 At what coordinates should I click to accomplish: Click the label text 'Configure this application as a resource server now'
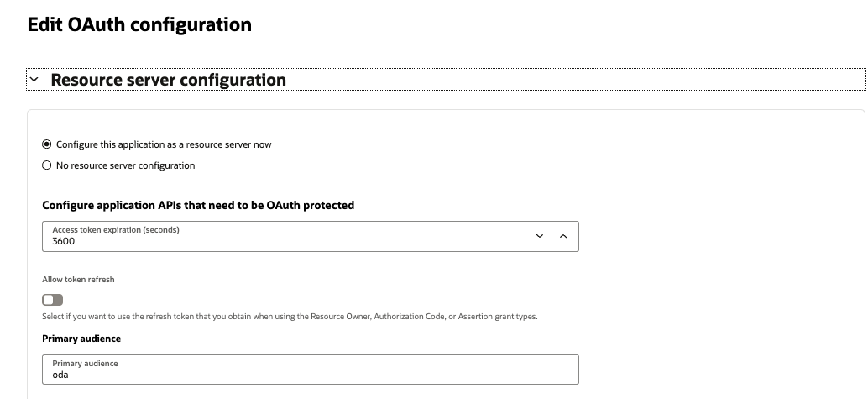[164, 144]
